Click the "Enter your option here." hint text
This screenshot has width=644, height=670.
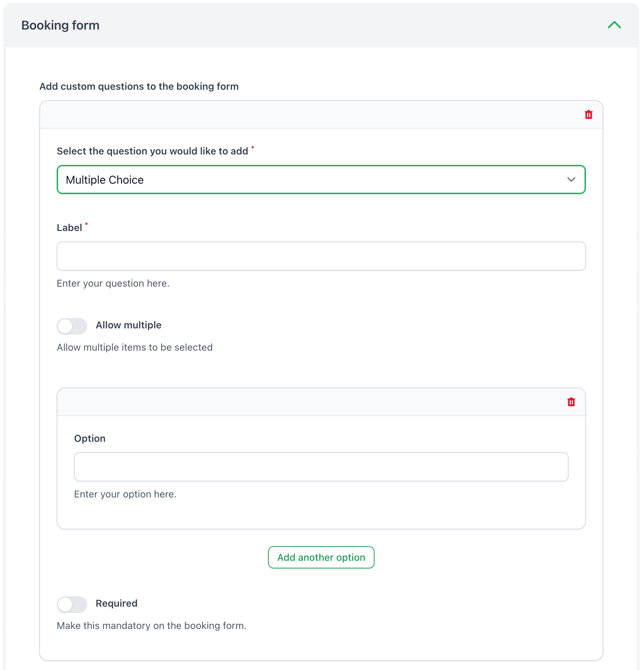click(x=125, y=494)
